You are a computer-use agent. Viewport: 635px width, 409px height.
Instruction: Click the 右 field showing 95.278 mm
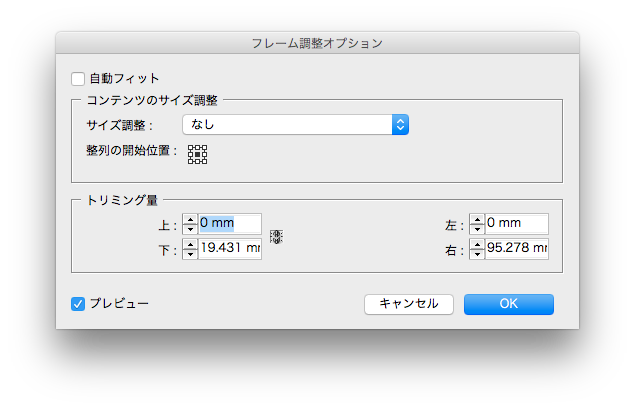point(517,248)
